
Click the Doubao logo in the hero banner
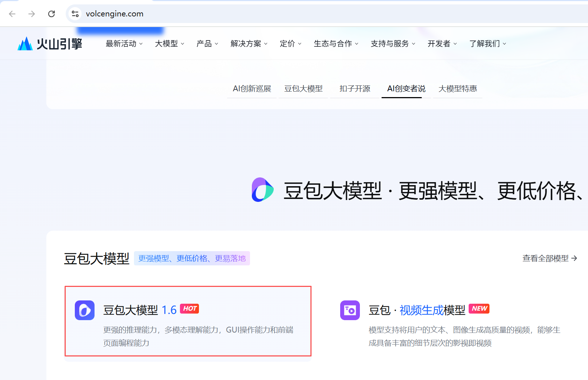click(x=262, y=190)
